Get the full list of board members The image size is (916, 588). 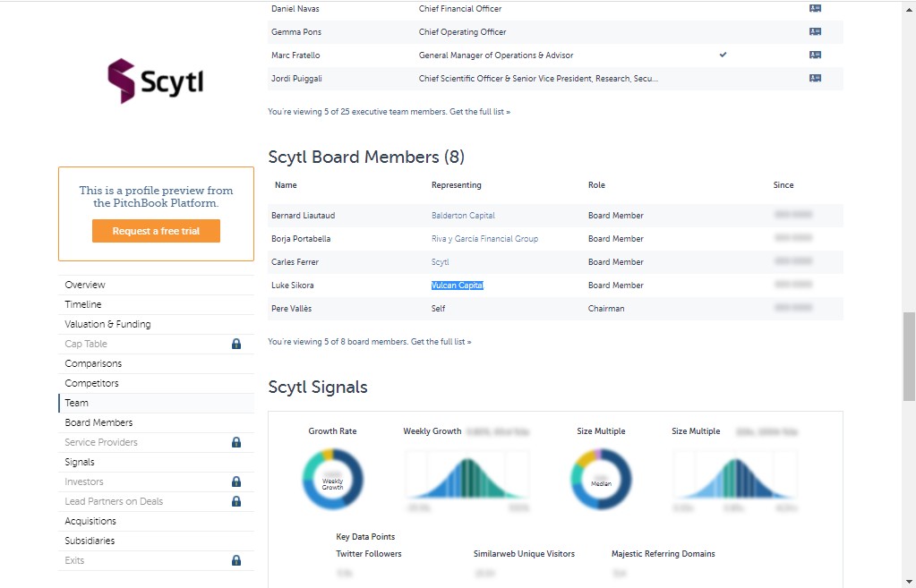[x=441, y=342]
